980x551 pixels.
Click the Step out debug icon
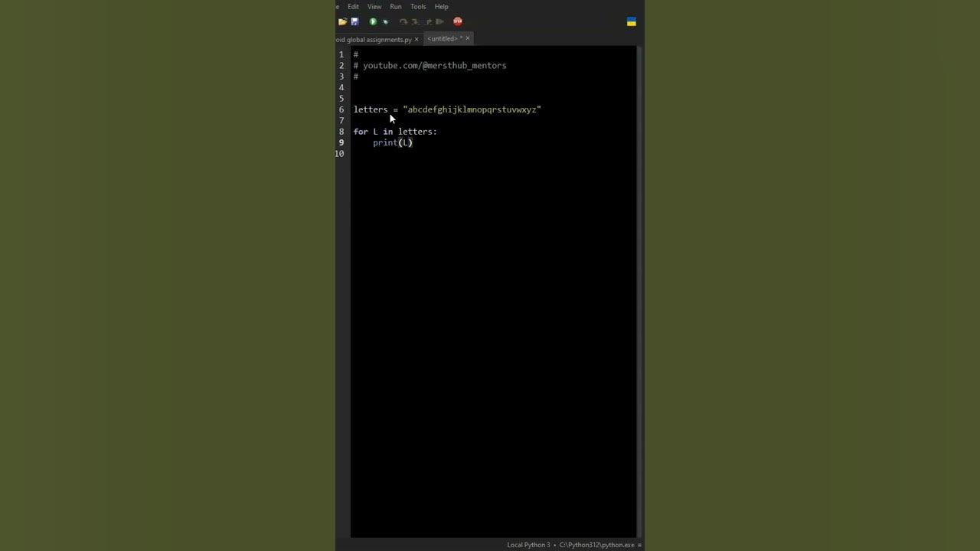pos(428,21)
